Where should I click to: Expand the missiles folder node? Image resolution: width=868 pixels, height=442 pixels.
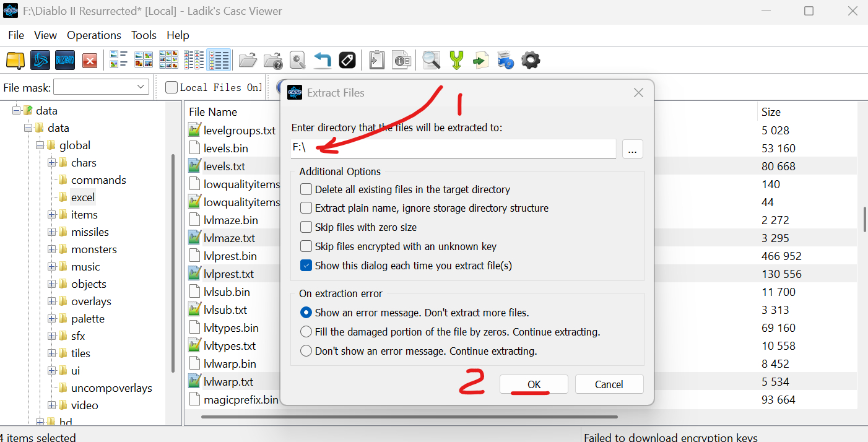click(51, 232)
